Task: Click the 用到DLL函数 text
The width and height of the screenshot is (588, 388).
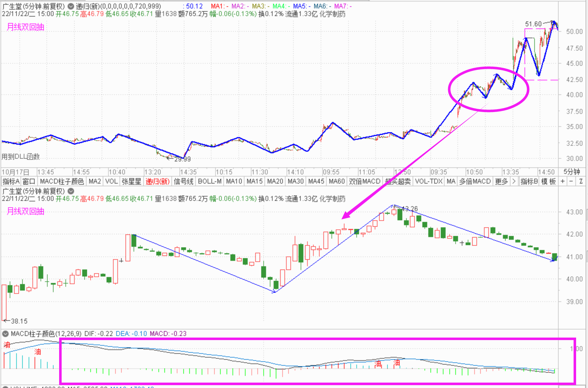Action: (21, 157)
